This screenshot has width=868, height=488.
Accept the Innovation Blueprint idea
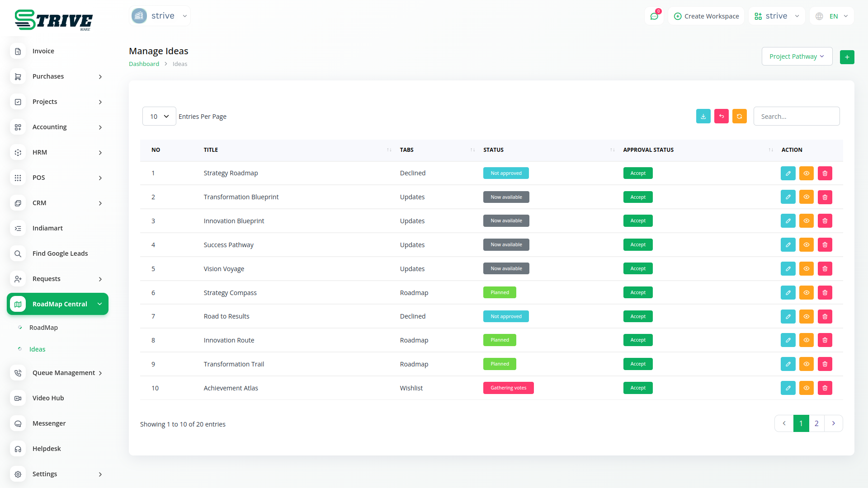click(x=637, y=221)
